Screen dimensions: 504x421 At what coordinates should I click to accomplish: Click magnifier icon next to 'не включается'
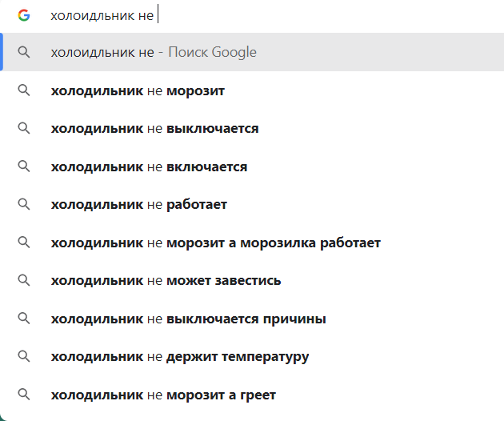point(24,166)
